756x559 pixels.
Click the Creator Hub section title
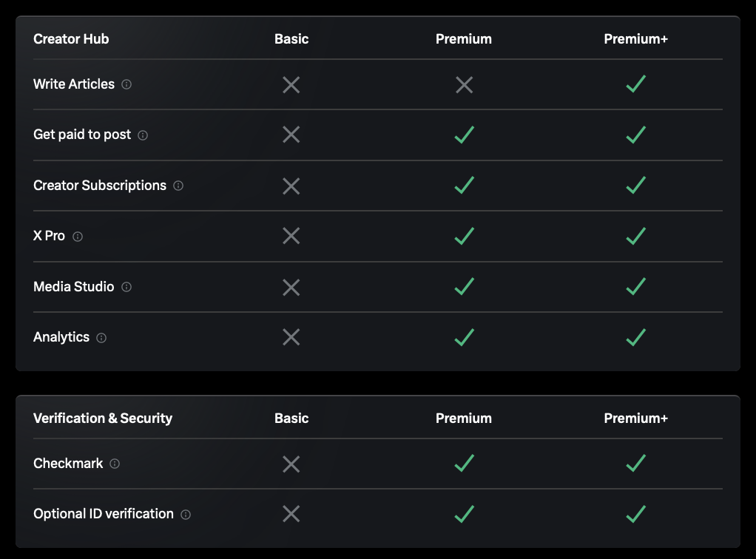pyautogui.click(x=71, y=38)
